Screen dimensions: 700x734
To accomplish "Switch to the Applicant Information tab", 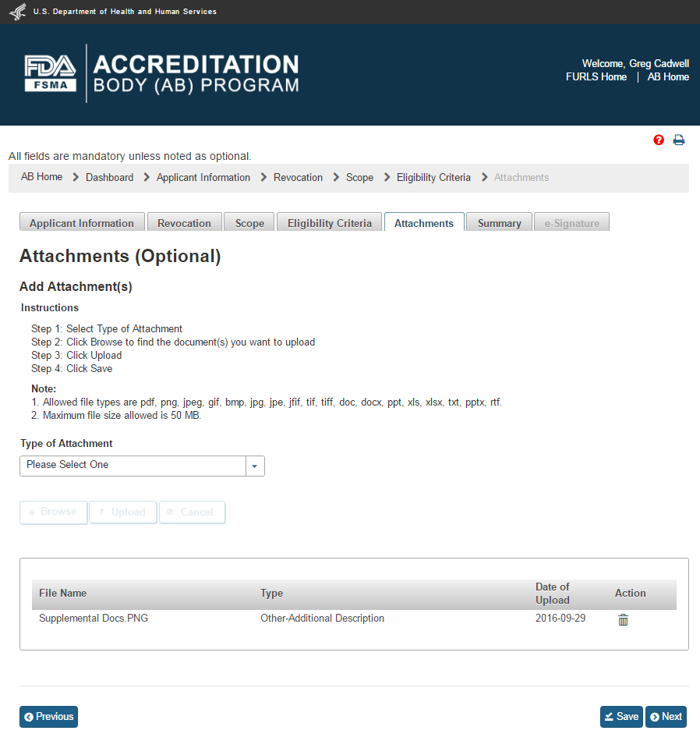I will pyautogui.click(x=82, y=223).
